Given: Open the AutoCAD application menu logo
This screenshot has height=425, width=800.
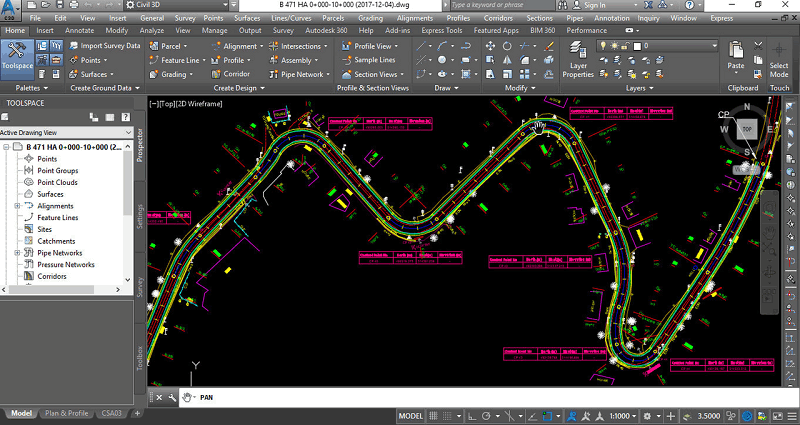Looking at the screenshot, I should click(10, 9).
